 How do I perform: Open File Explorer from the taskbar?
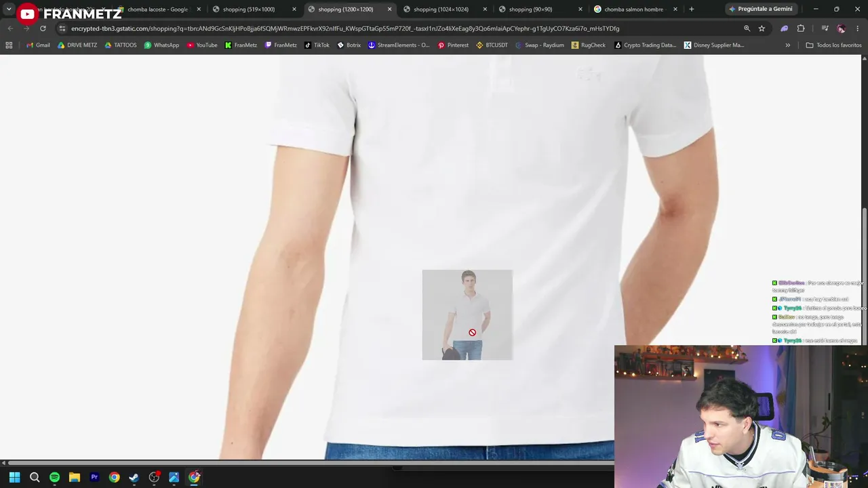[75, 477]
